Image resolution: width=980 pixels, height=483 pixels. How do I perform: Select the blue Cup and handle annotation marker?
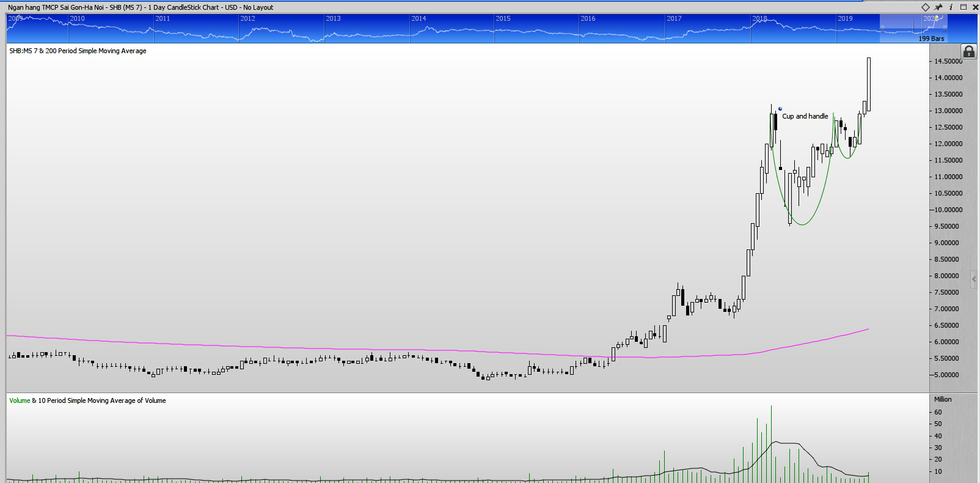click(x=780, y=109)
